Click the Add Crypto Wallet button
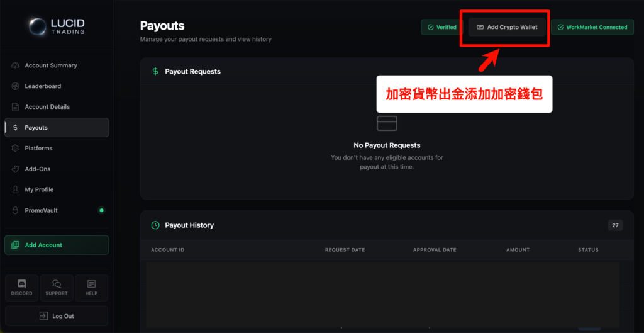644x333 pixels. point(507,27)
